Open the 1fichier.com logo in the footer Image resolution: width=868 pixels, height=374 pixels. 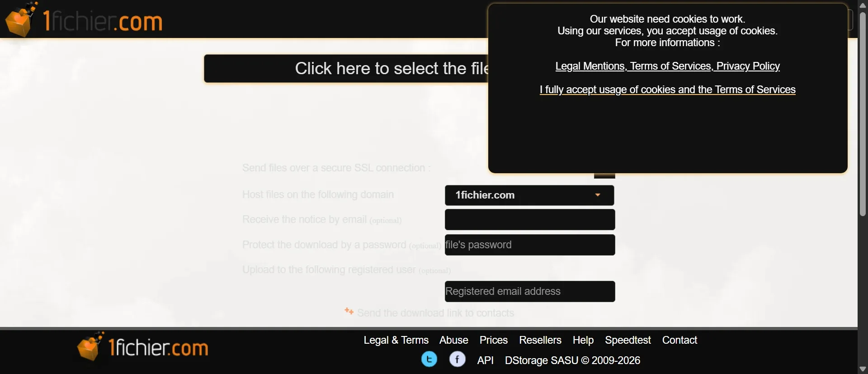[143, 347]
